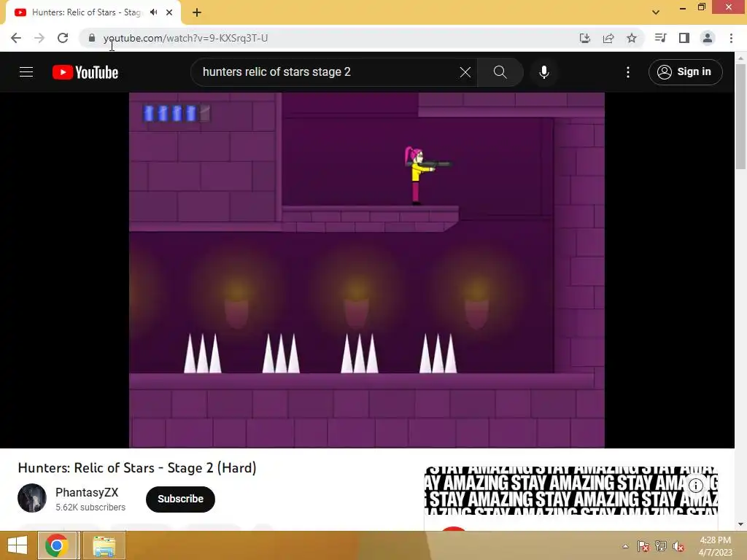Viewport: 747px width, 560px height.
Task: Run search with magnifying glass button
Action: pyautogui.click(x=500, y=72)
